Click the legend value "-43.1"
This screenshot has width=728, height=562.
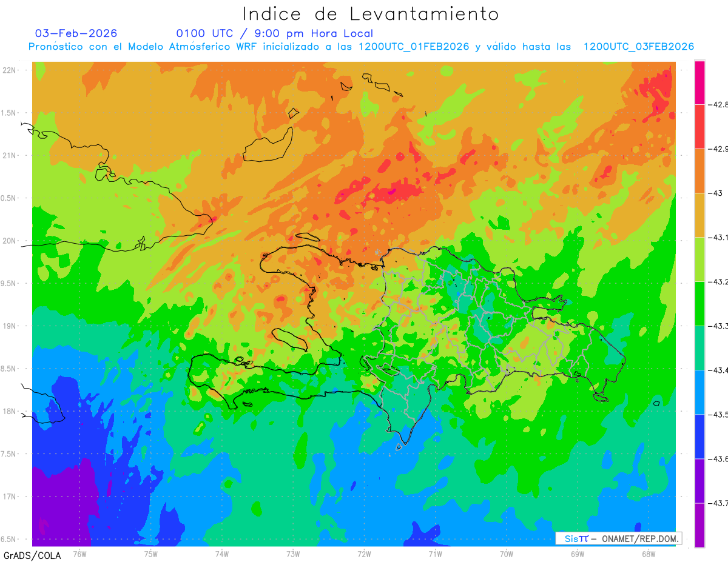718,238
